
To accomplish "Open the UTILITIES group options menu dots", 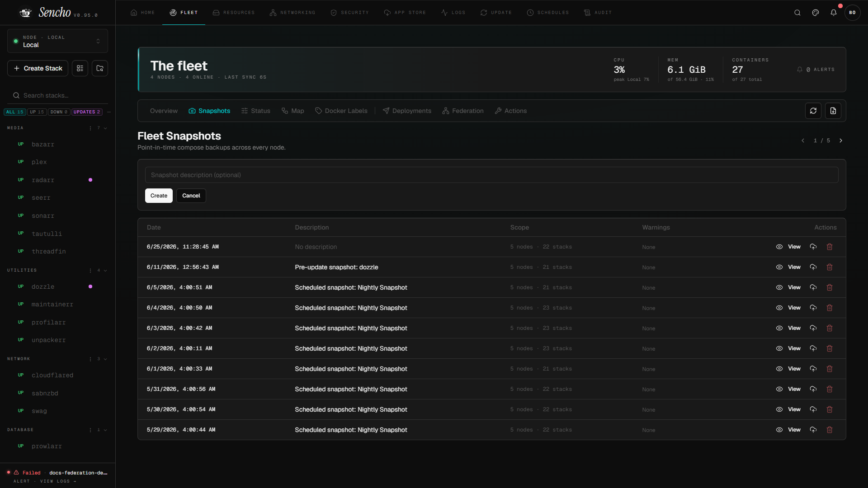I will point(90,271).
